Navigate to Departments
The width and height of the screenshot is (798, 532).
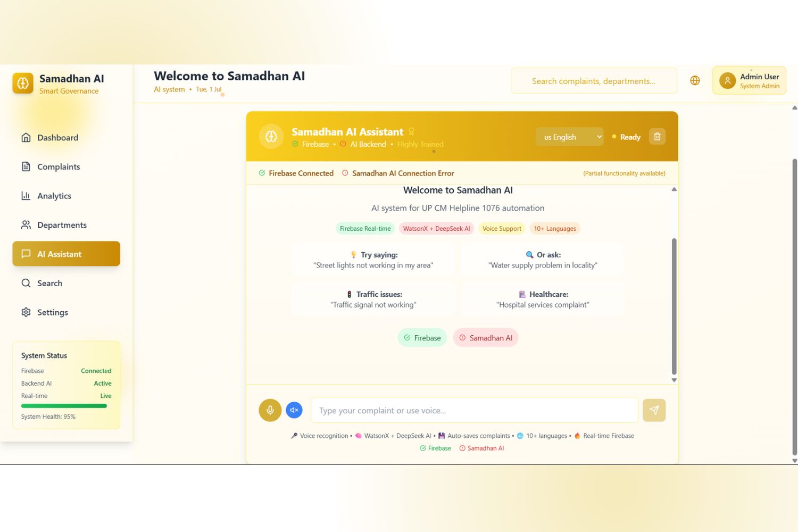click(66, 225)
